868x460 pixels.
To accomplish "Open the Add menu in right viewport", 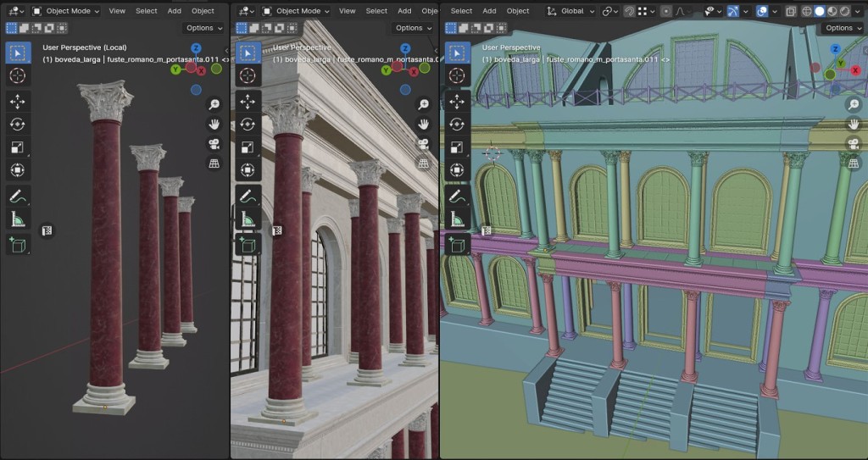I will coord(489,11).
